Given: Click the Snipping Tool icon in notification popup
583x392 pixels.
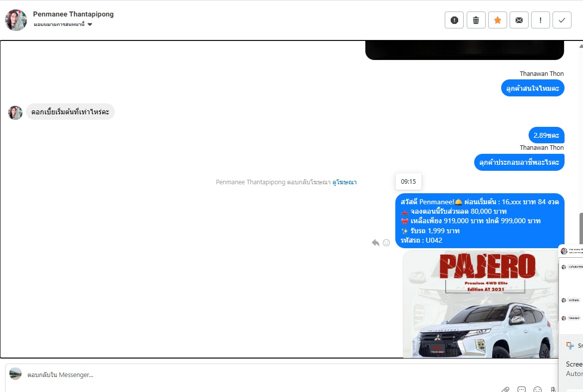Looking at the screenshot, I should coord(570,346).
